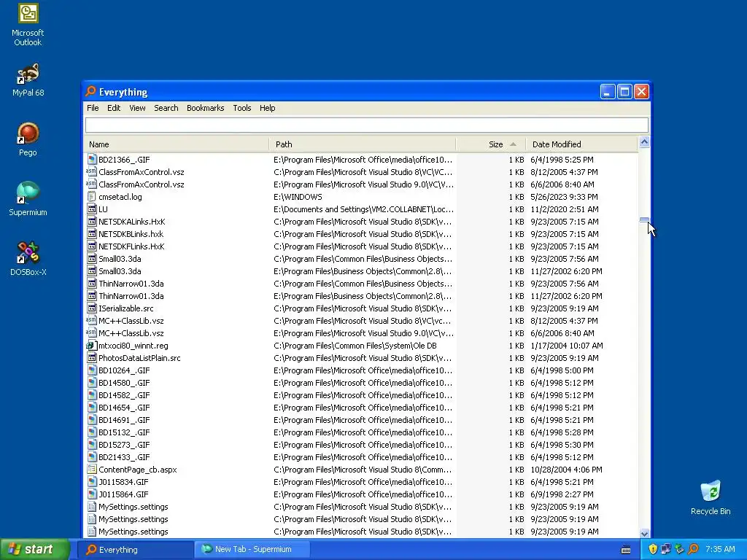
Task: Click the keyboard icon on the taskbar
Action: (x=626, y=550)
